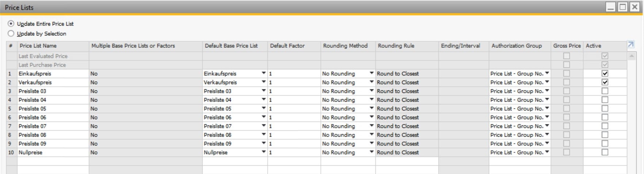This screenshot has height=174, width=644.
Task: Maximize the Price Lists window
Action: click(623, 7)
